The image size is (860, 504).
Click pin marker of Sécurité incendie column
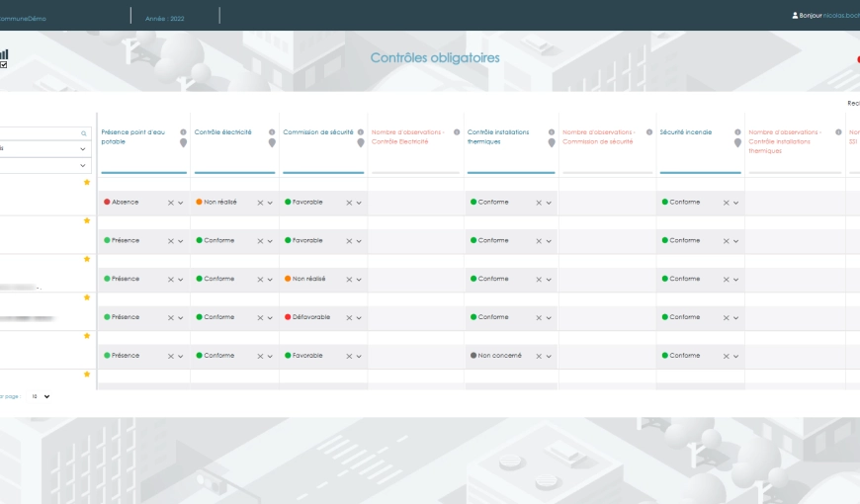pyautogui.click(x=737, y=142)
